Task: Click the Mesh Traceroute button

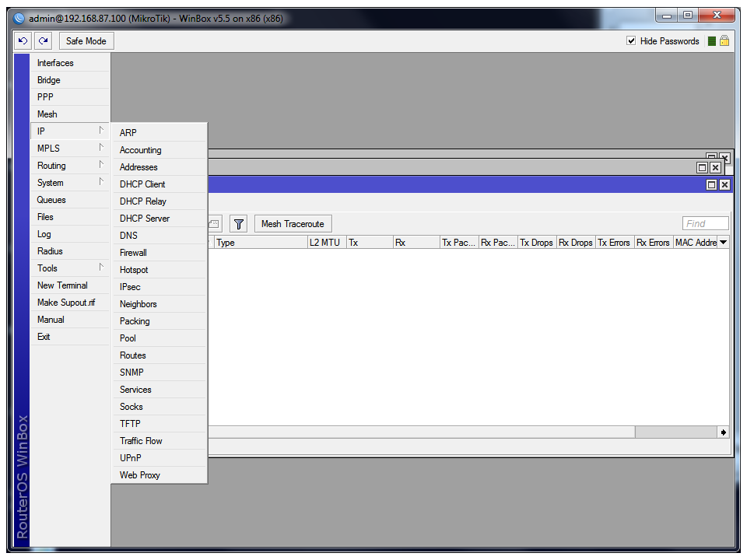Action: tap(293, 224)
